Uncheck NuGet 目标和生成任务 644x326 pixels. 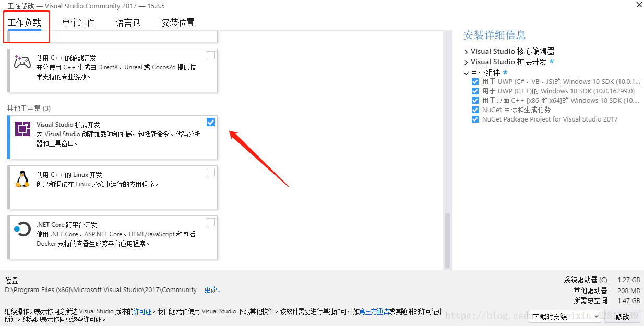click(475, 110)
